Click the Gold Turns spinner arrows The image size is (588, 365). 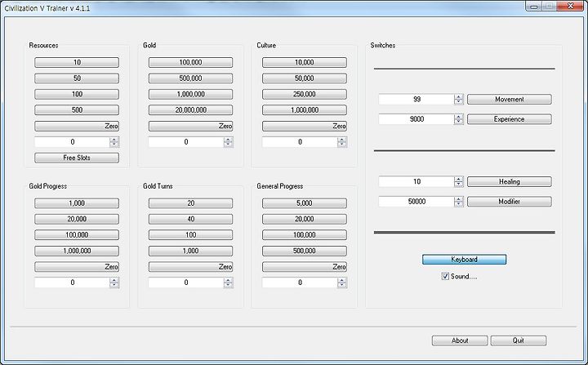[x=228, y=283]
